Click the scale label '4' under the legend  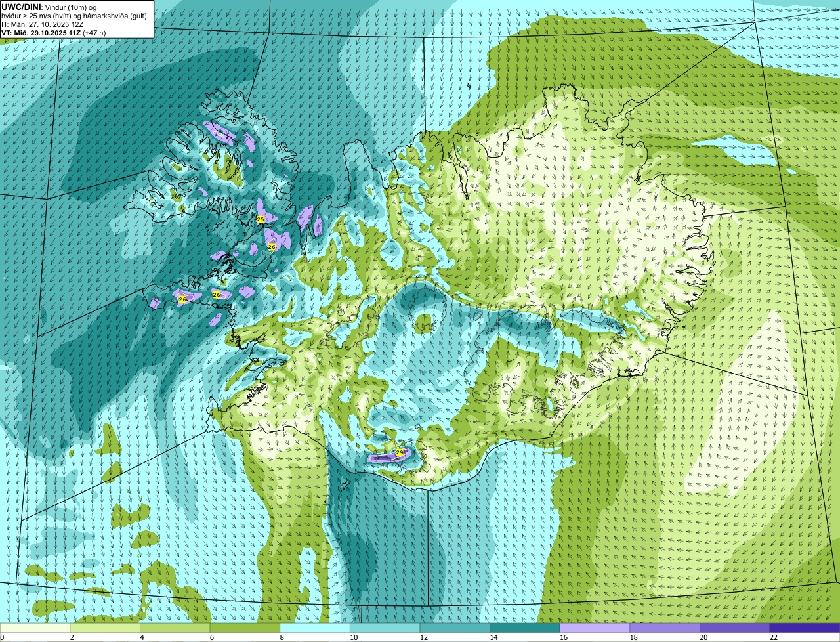coord(142,637)
